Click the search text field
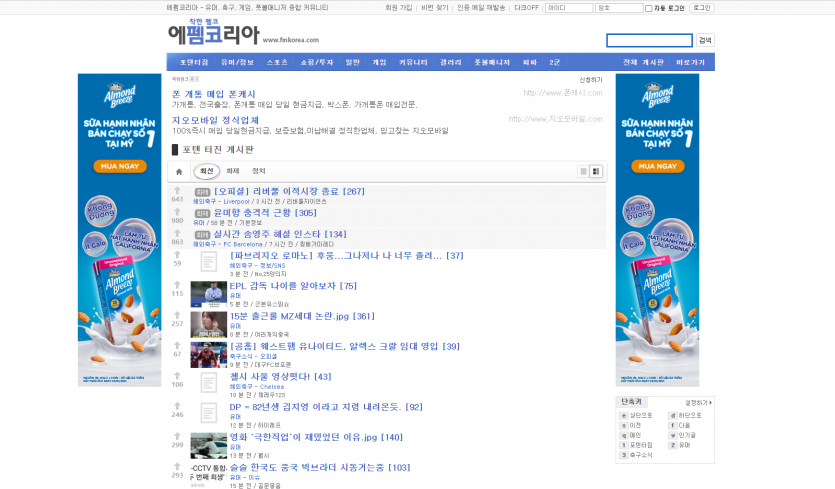The image size is (835, 489). (x=649, y=41)
